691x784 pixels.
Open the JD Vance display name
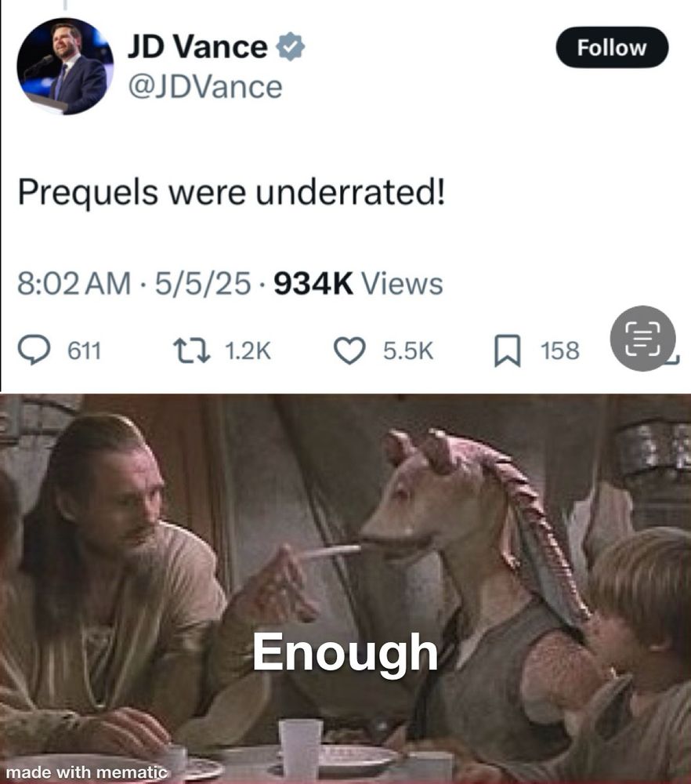(x=197, y=47)
